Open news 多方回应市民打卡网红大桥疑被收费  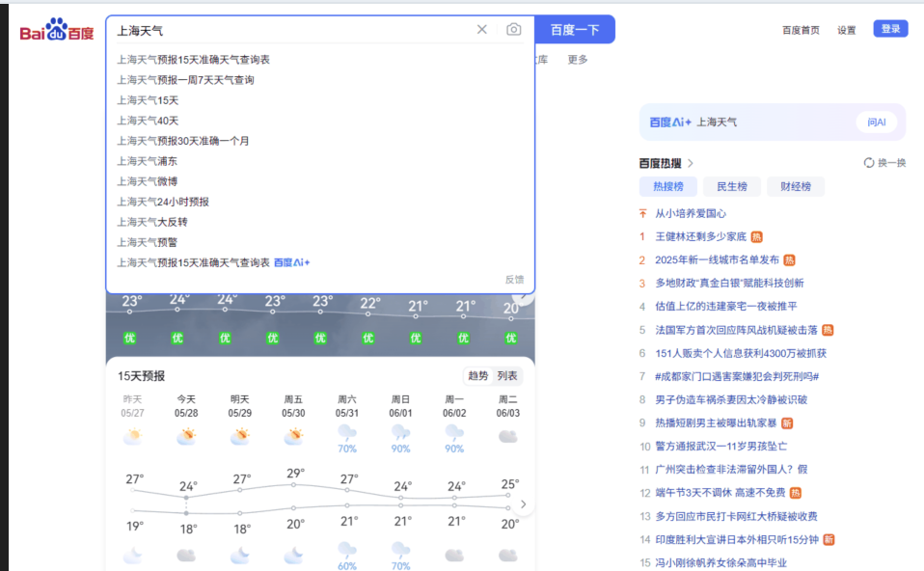tap(737, 516)
